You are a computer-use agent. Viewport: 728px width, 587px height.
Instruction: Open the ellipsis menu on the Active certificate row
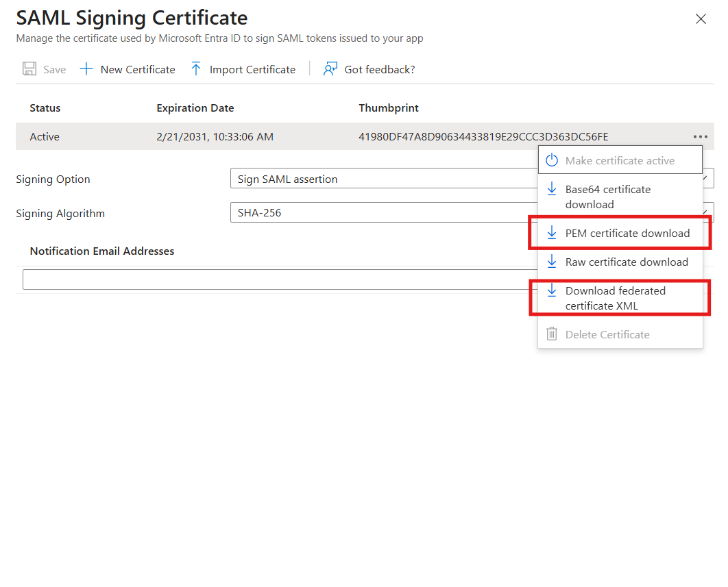701,136
